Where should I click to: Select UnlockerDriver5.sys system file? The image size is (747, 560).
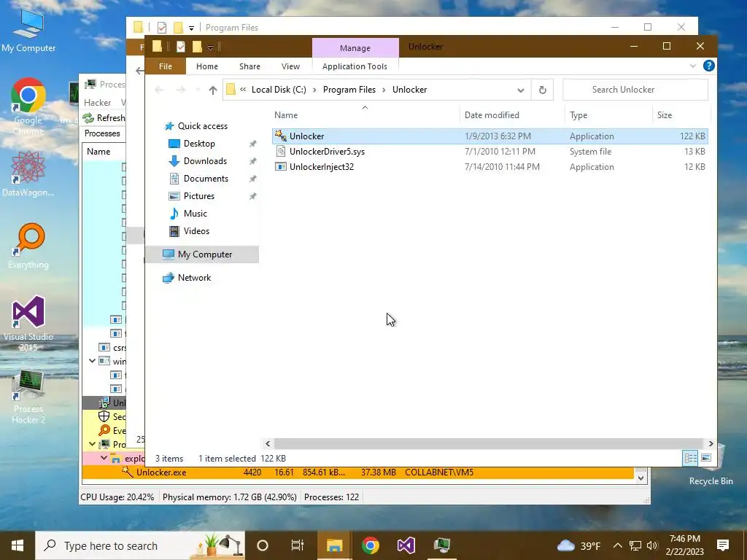click(489, 152)
